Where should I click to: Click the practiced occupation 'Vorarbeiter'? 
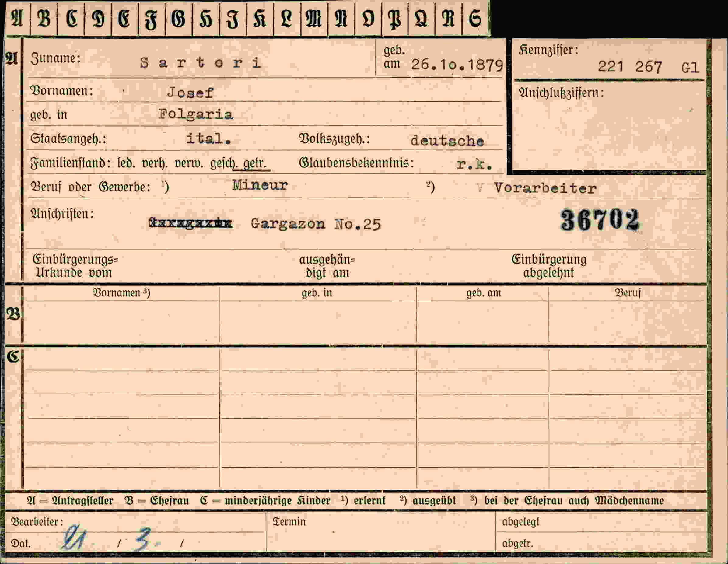click(x=545, y=188)
